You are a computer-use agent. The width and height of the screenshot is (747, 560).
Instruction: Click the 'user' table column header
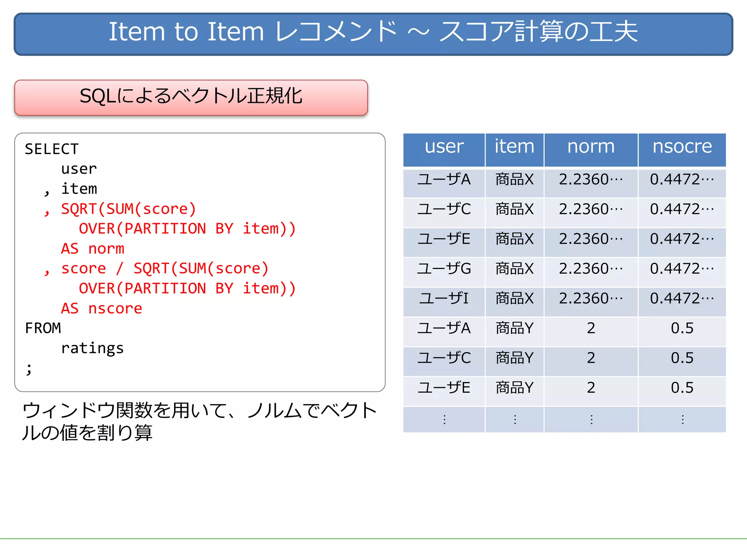(x=444, y=150)
